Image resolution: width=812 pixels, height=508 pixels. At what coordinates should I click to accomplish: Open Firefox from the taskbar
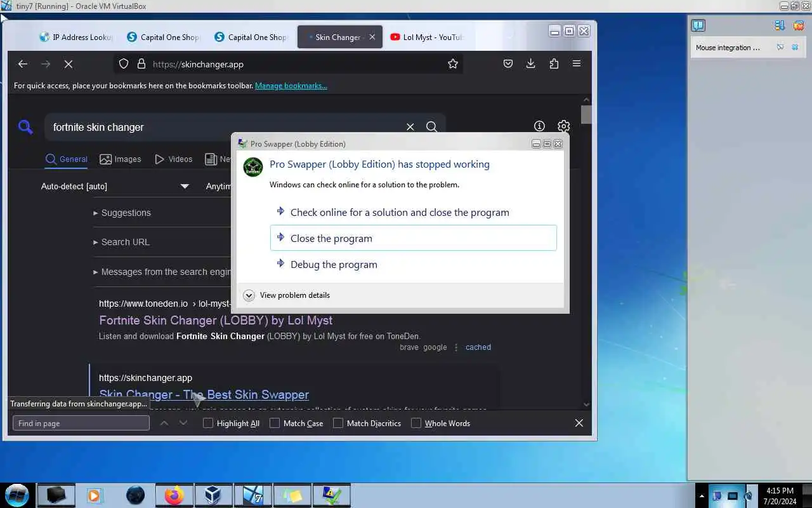coord(174,495)
